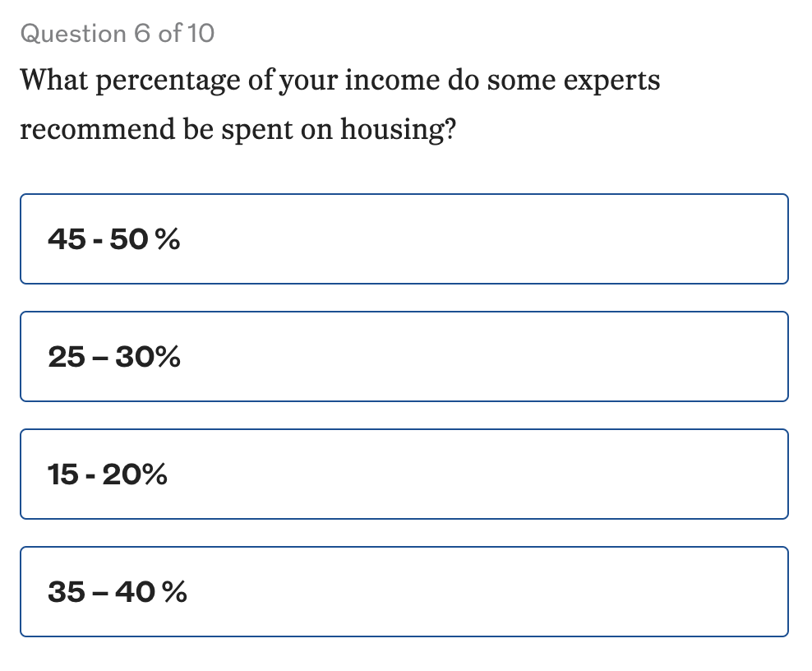812x671 pixels.
Task: Pick the "15 - 20%" answer choice
Action: click(x=404, y=474)
